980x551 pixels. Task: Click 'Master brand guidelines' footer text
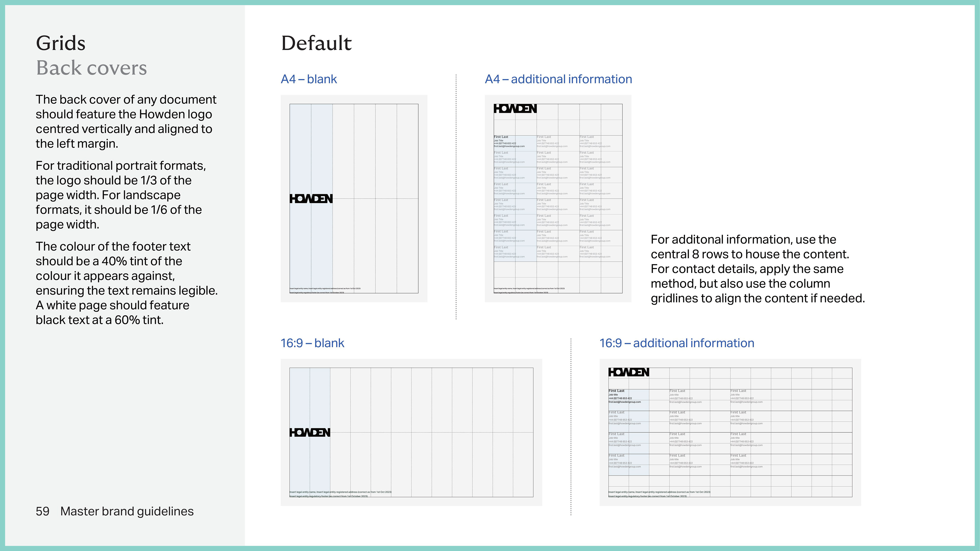127,511
